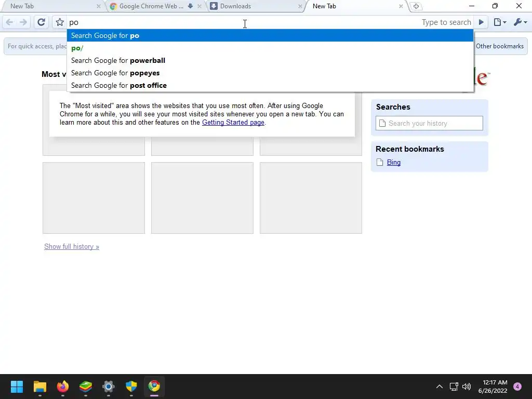Choose suggestion Search Google for post office

(x=270, y=86)
